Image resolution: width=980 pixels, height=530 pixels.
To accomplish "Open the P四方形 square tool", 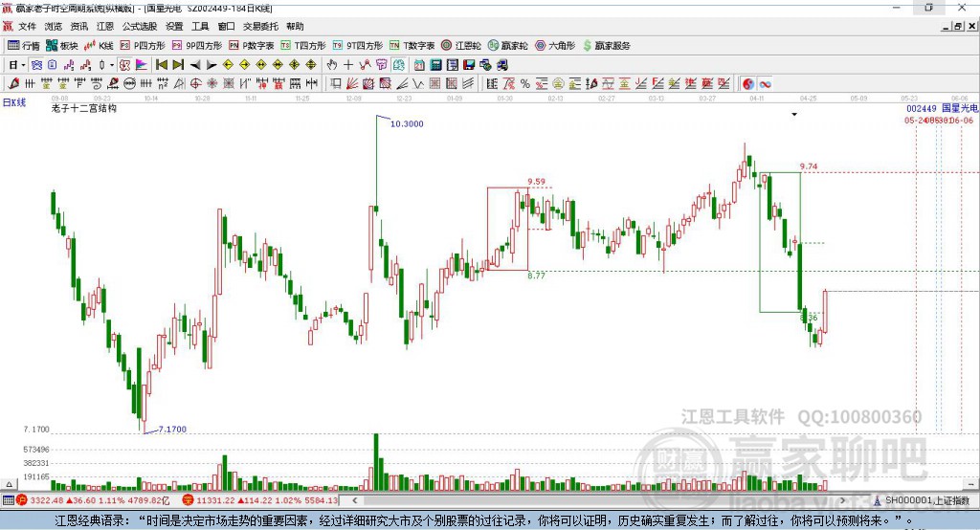I will [143, 46].
